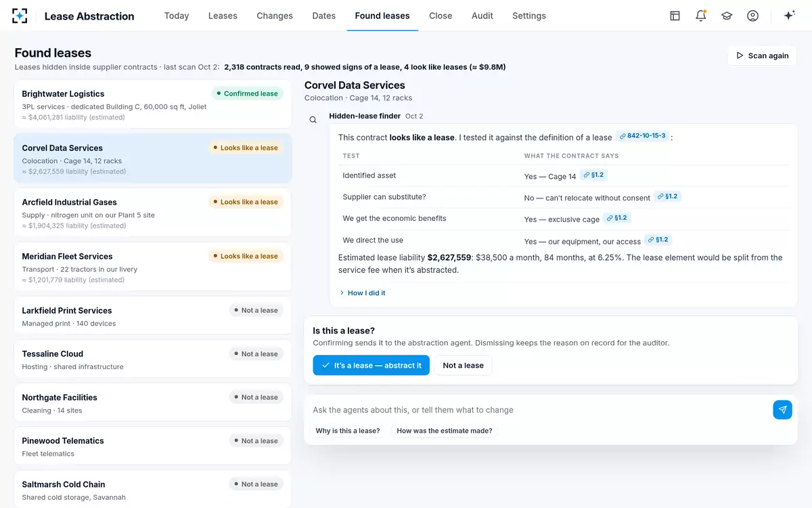Select the Tessaline Cloud card

[x=153, y=359]
